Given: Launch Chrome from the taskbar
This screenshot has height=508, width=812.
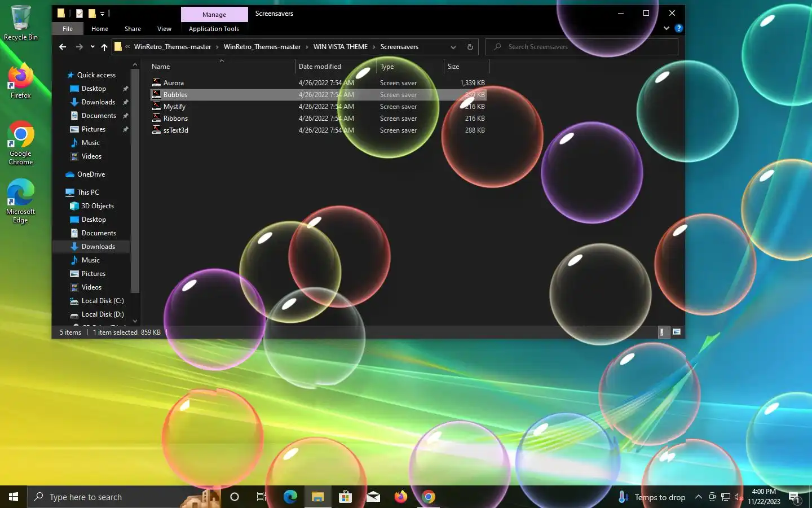Looking at the screenshot, I should click(x=428, y=497).
